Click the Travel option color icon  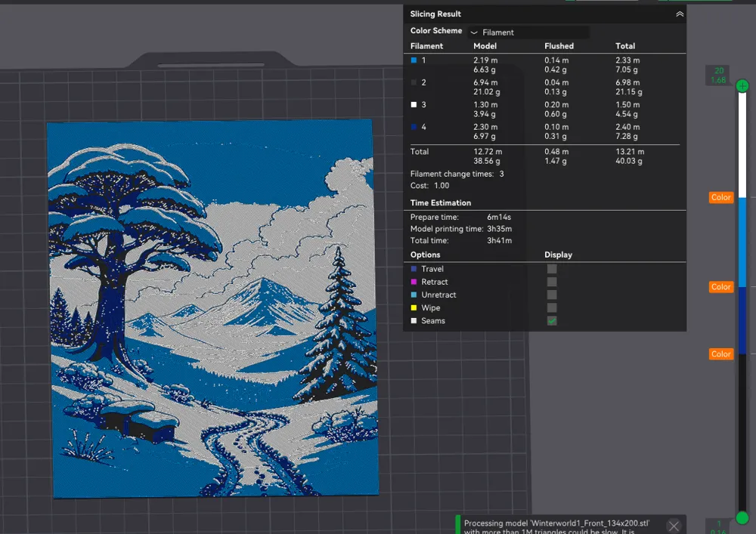[x=414, y=269]
